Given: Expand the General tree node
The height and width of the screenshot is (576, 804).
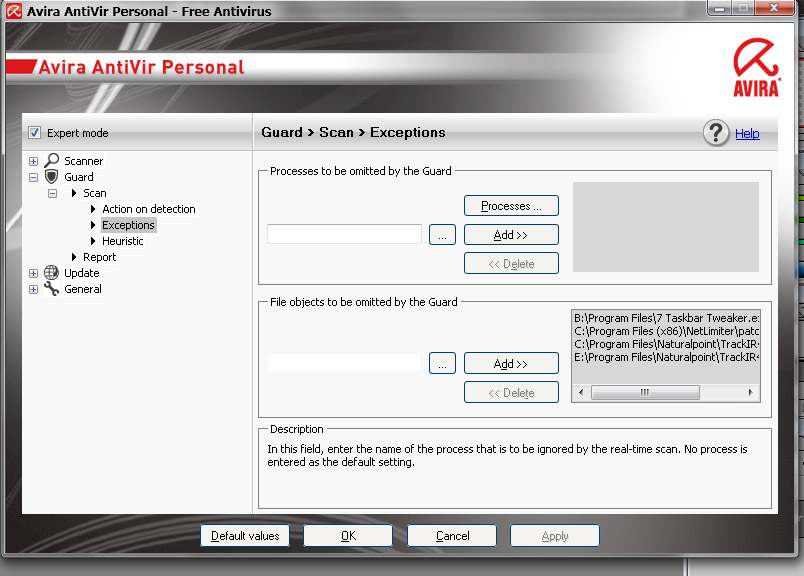Looking at the screenshot, I should pos(33,289).
